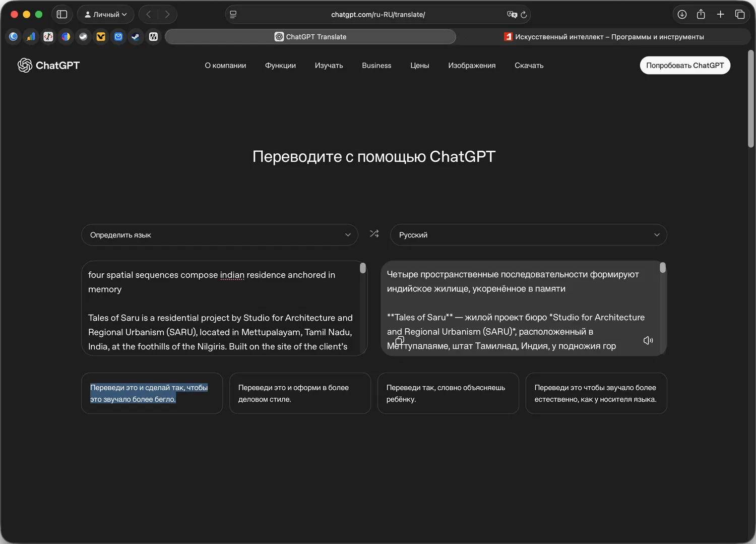Open the Google Analytics pinned tab

[31, 37]
